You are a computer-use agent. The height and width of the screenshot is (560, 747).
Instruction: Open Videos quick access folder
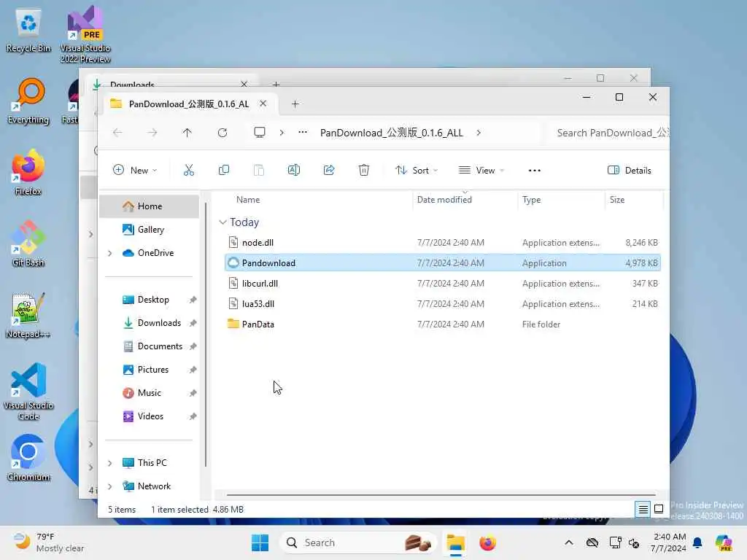[x=149, y=416]
